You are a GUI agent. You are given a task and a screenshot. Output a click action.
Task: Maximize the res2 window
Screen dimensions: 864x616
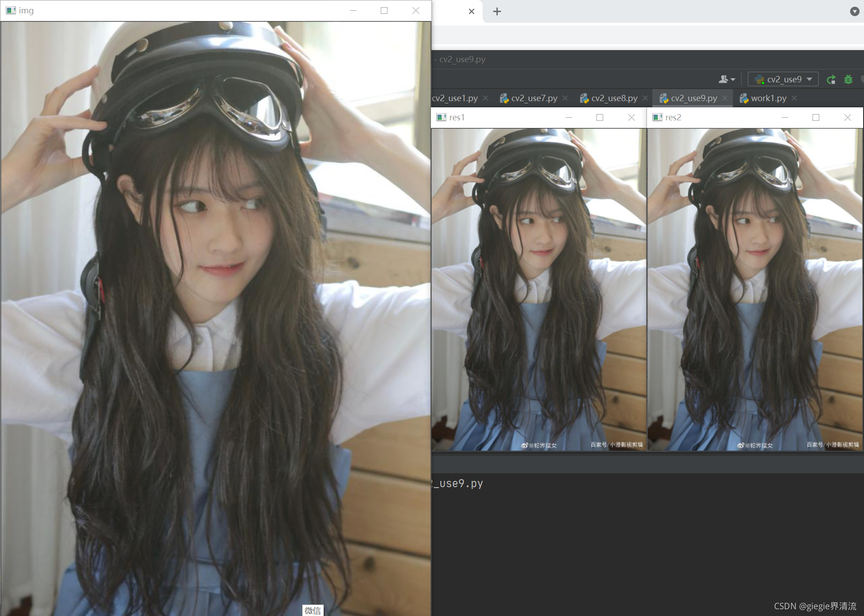point(816,117)
